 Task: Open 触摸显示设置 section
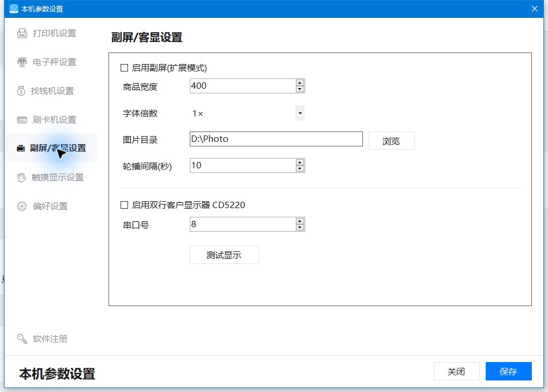(x=51, y=177)
